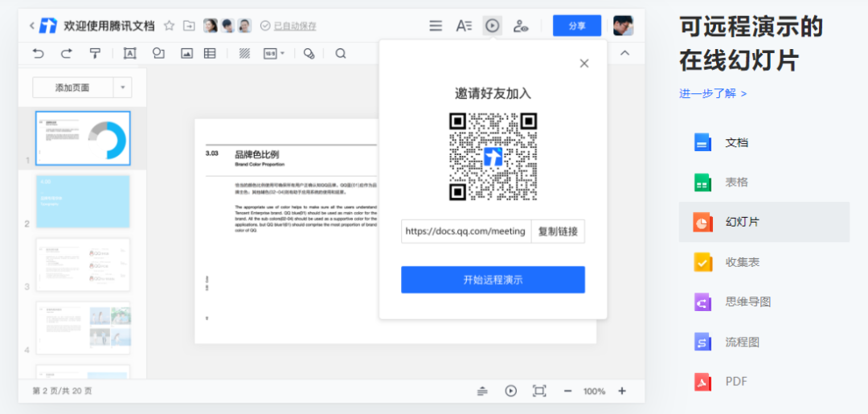Click 开始远程演示 button
Image resolution: width=868 pixels, height=414 pixels.
pyautogui.click(x=493, y=280)
